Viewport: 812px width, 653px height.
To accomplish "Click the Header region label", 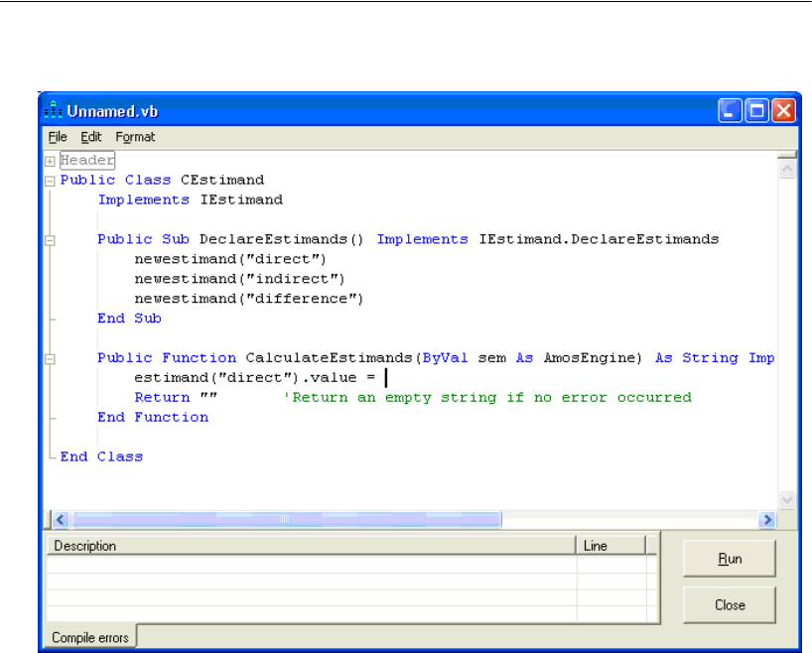I will 87,160.
